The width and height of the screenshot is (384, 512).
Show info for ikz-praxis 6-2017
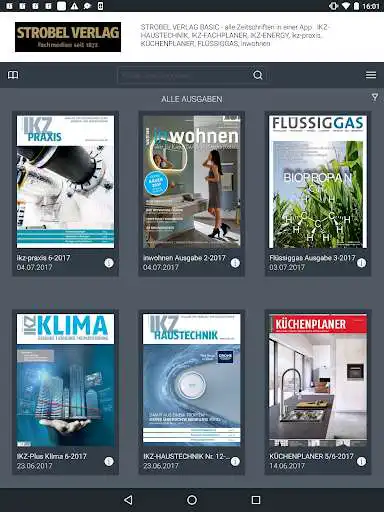[109, 263]
